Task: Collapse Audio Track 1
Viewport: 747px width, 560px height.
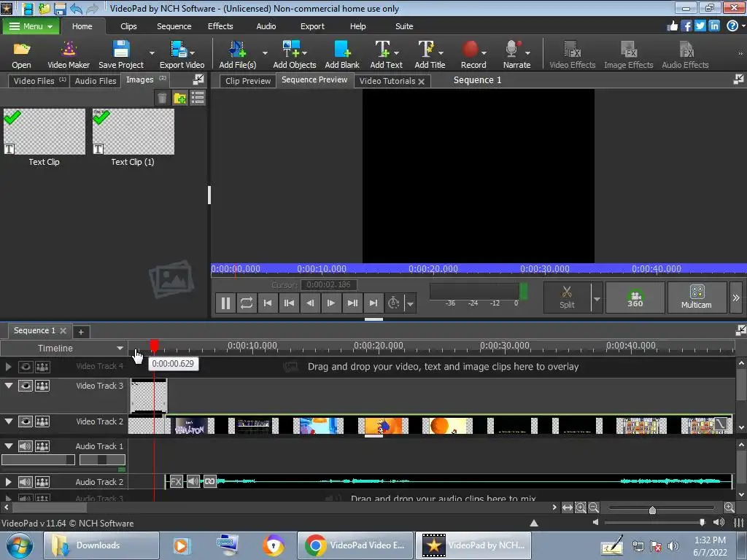Action: pyautogui.click(x=9, y=446)
